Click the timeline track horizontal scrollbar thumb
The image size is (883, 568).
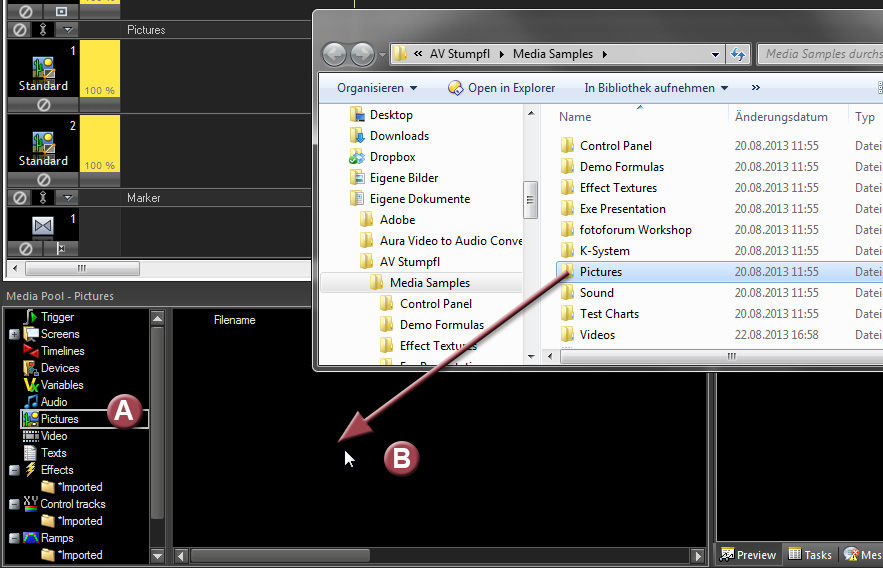[82, 269]
